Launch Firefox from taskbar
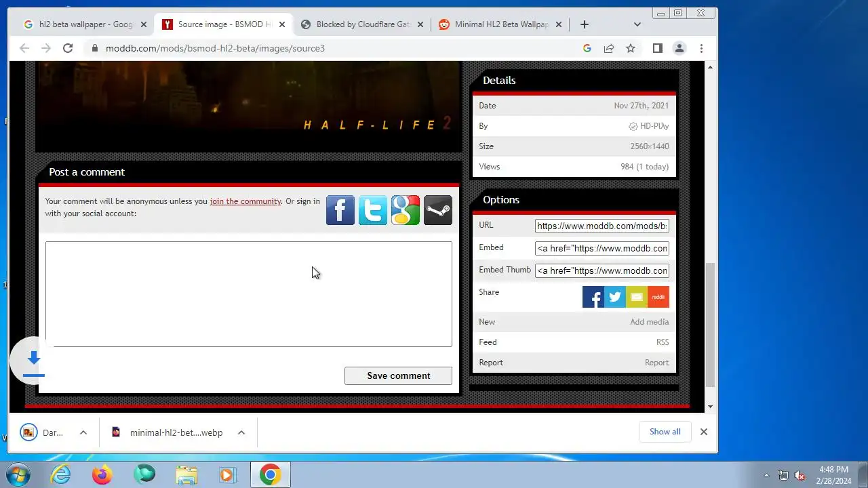This screenshot has height=488, width=868. [x=102, y=474]
